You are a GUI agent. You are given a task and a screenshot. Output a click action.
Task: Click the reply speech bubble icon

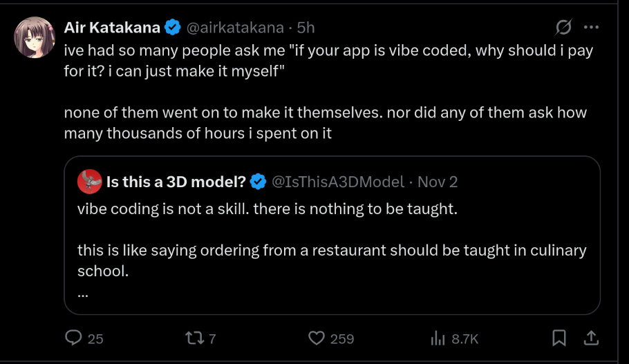pos(74,338)
